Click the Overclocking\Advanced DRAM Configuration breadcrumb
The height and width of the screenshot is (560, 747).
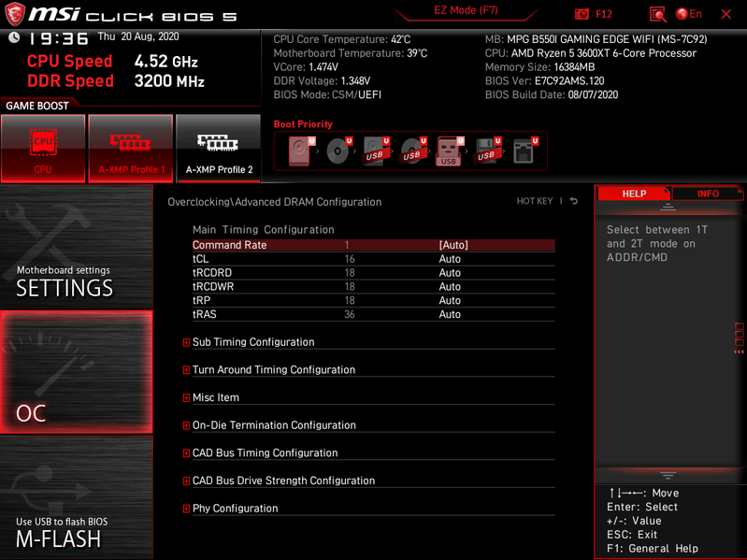tap(275, 202)
